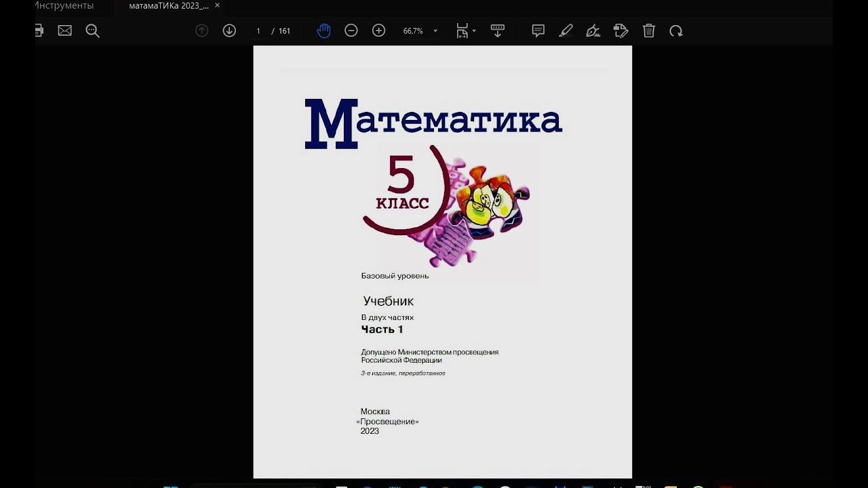Expand the page fit options arrow
868x488 pixels.
coord(474,31)
